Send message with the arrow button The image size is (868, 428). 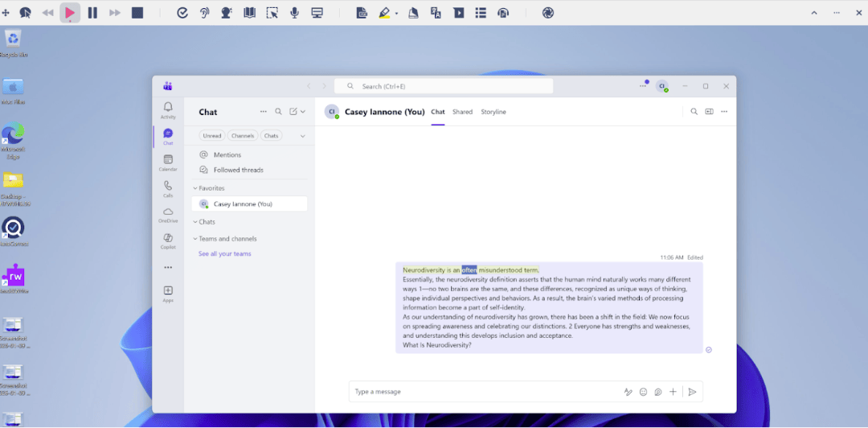[692, 392]
